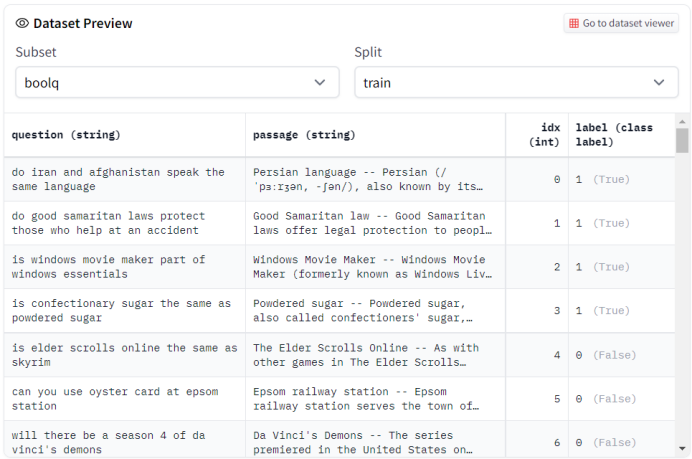Click the Da Vinci's Demons passage cell
The width and height of the screenshot is (692, 459).
tap(374, 442)
